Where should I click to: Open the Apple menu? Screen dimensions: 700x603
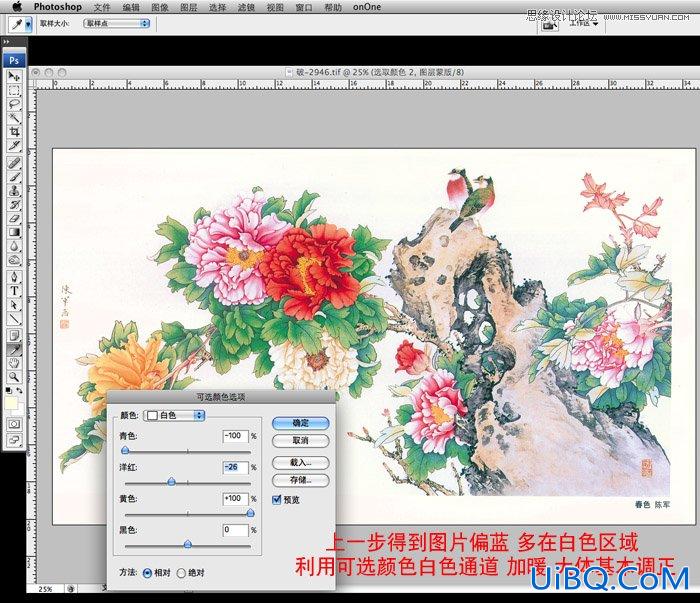[17, 7]
